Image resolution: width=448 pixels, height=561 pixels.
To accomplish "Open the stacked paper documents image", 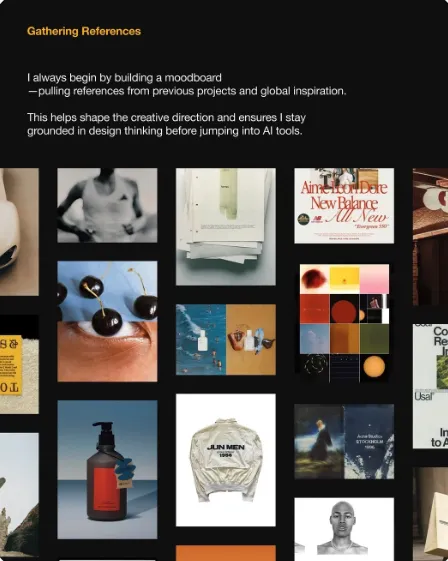I will [x=225, y=227].
